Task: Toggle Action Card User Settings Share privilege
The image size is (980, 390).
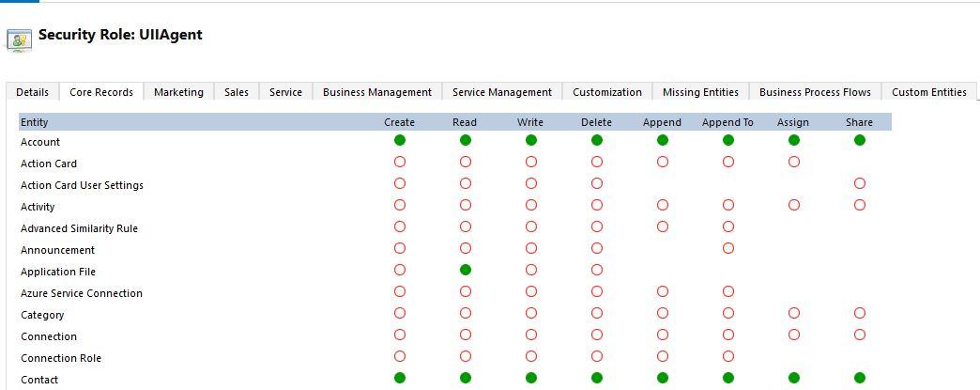Action: coord(860,183)
